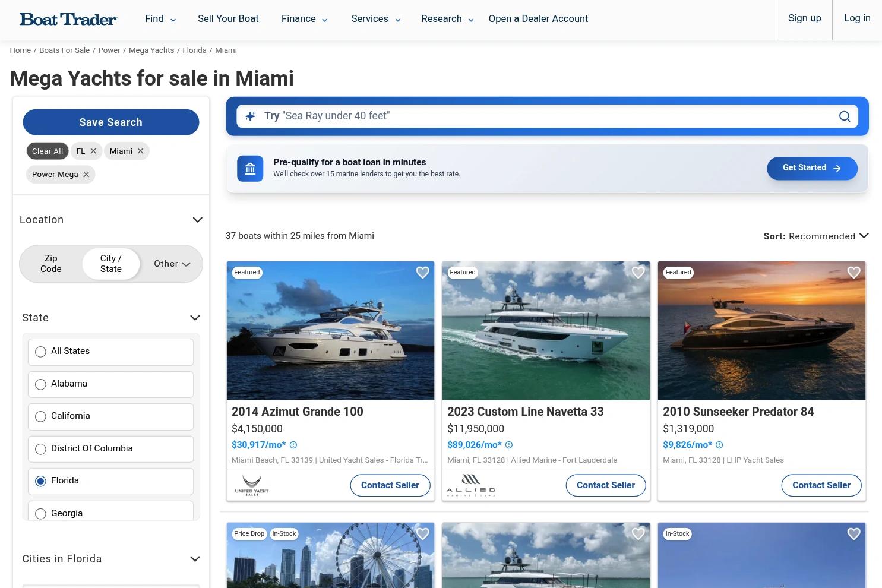Click Clear All filters
The width and height of the screenshot is (882, 588).
[x=48, y=151]
